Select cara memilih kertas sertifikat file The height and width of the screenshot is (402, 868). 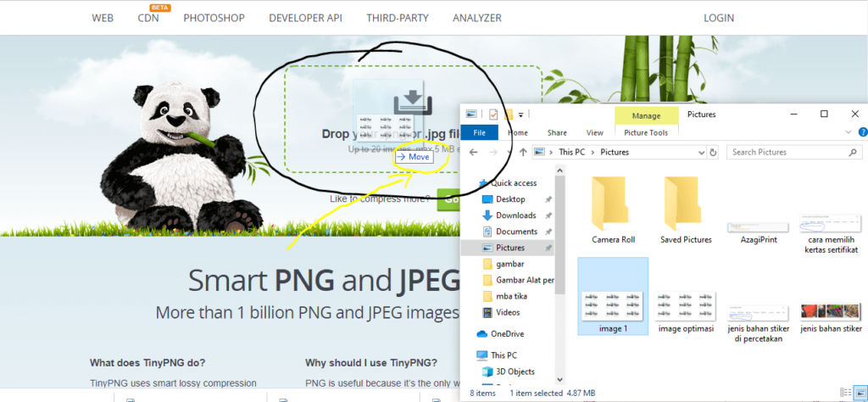click(831, 234)
